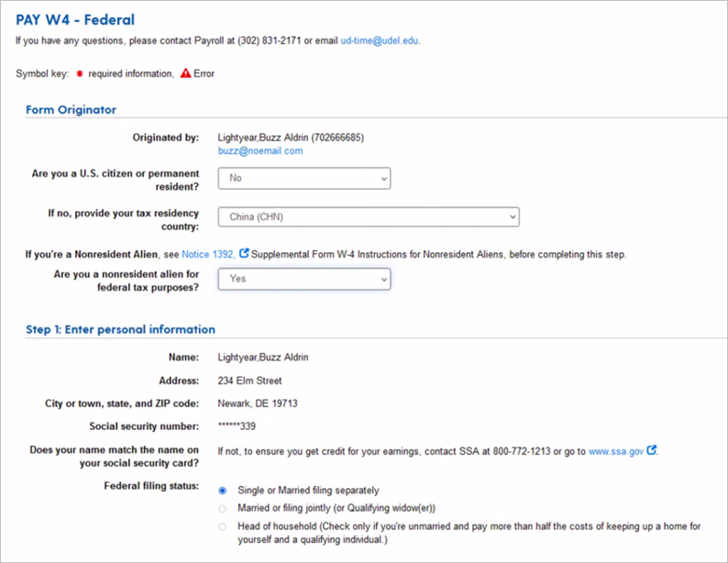Select Married or filing jointly radio option
Screen dimensions: 728x563
pos(223,509)
